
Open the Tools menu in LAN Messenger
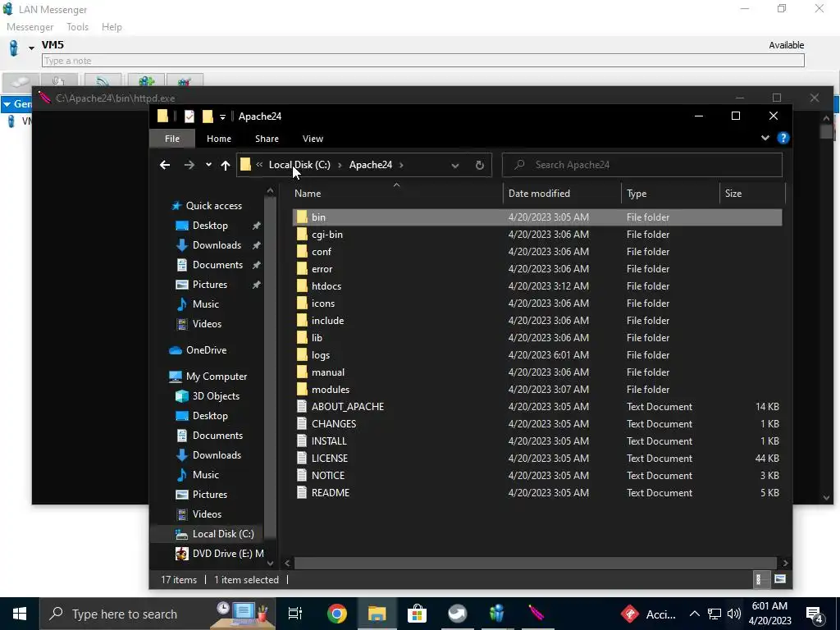[78, 27]
